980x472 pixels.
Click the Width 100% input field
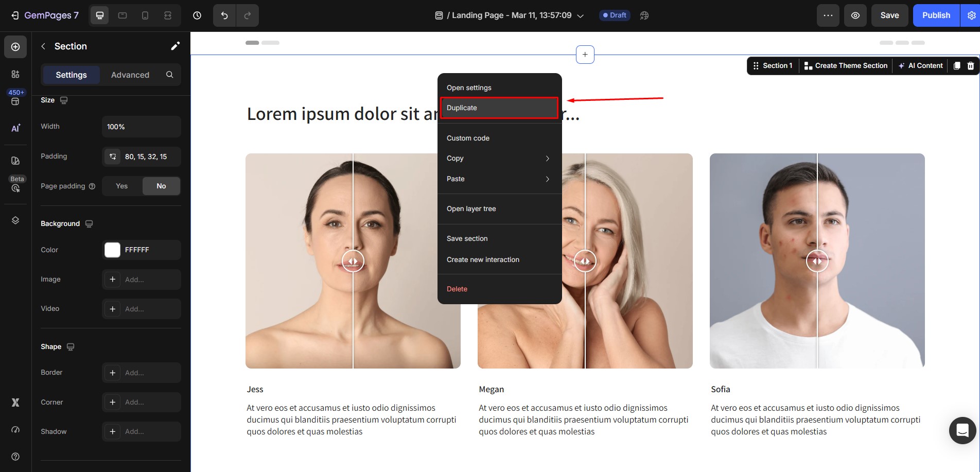141,127
